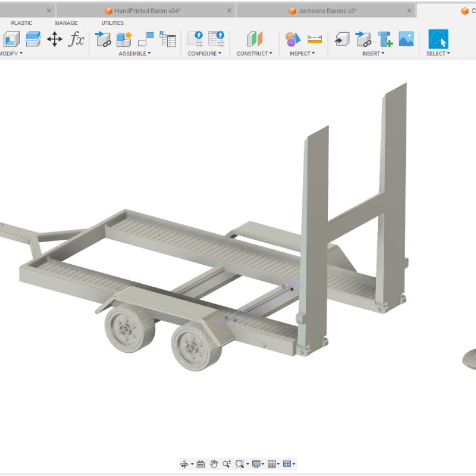Activate the Joint tool in Assemble

pos(104,40)
